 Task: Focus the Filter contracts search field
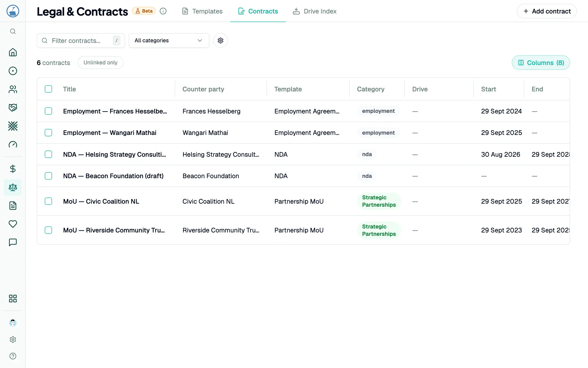click(x=81, y=40)
